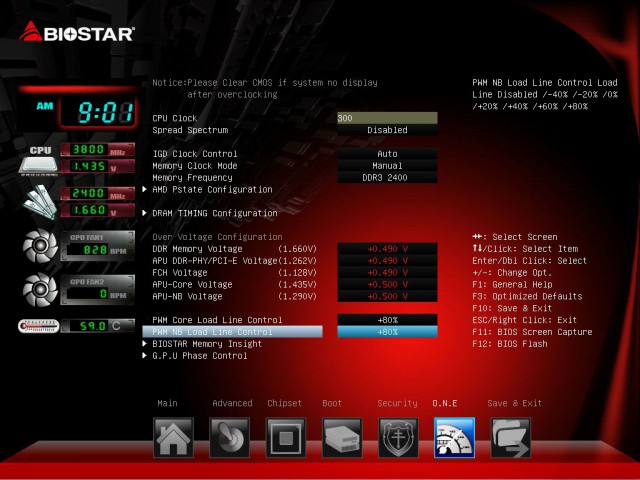Open the Save & Exit folder icon
Viewport: 640px width, 480px height.
[511, 438]
